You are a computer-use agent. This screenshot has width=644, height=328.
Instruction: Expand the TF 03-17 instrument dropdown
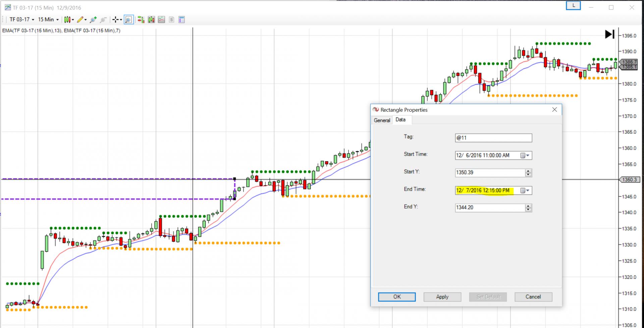[22, 20]
